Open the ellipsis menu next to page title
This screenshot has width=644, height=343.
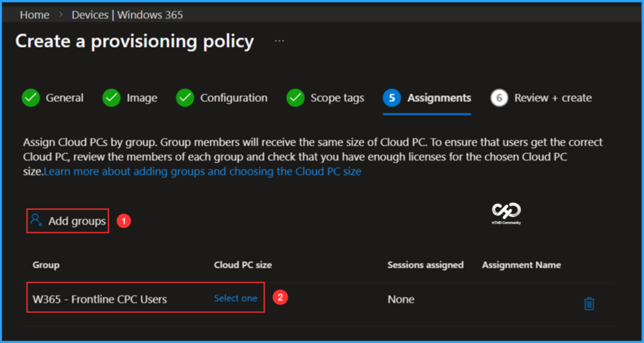279,42
